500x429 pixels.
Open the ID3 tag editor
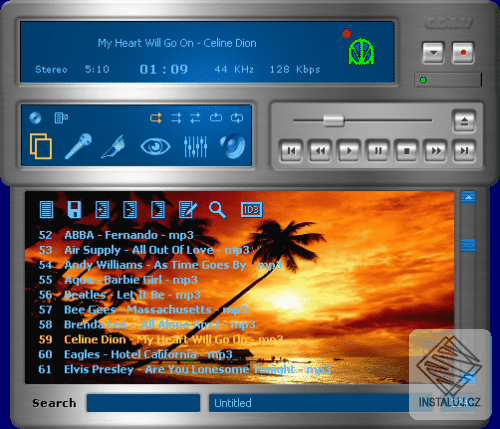252,210
